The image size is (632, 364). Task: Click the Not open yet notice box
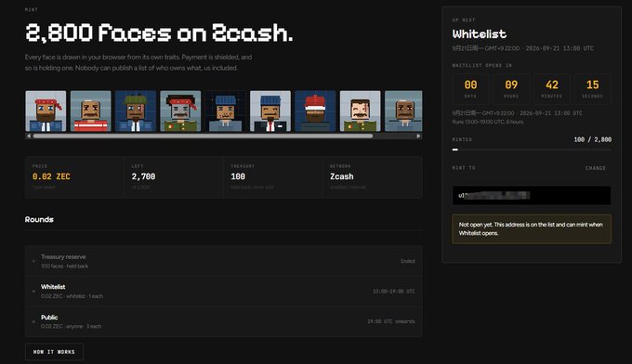click(532, 228)
